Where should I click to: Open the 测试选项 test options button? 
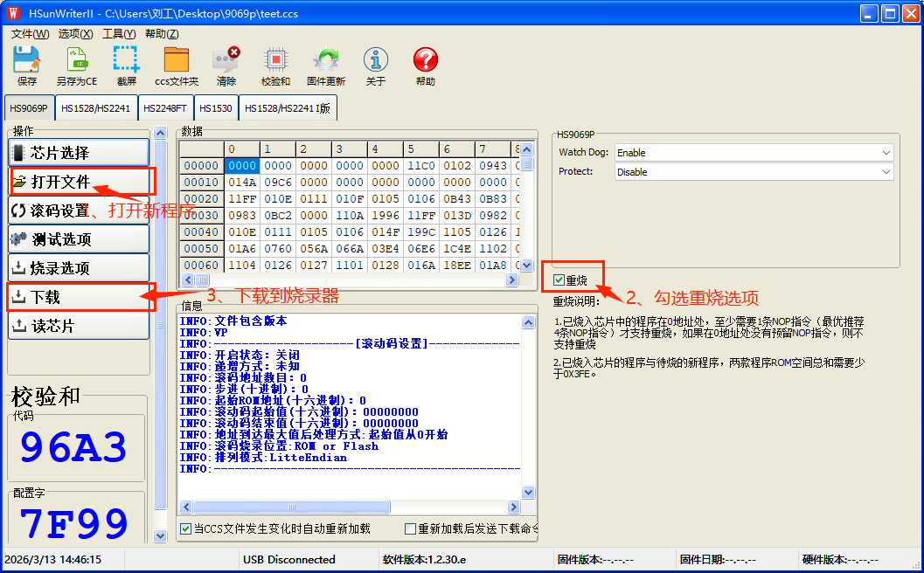[x=79, y=239]
